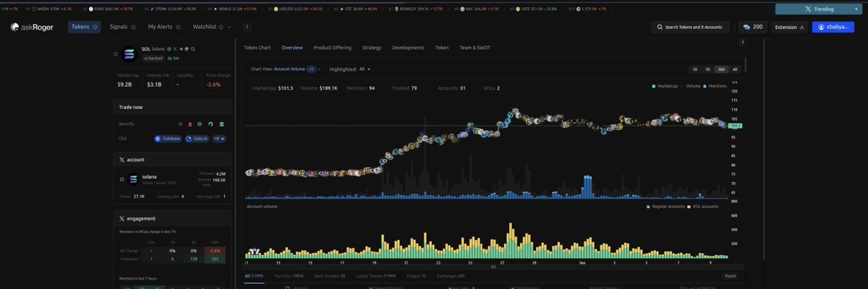
Task: Open the xbabya... user account button
Action: [x=833, y=27]
